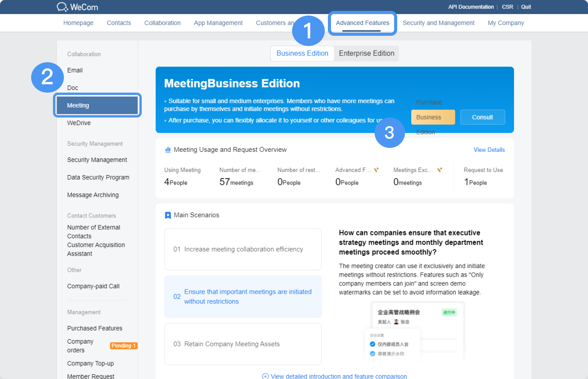Click the Request to Use 1 People stat
The image size is (588, 379).
coord(483,177)
